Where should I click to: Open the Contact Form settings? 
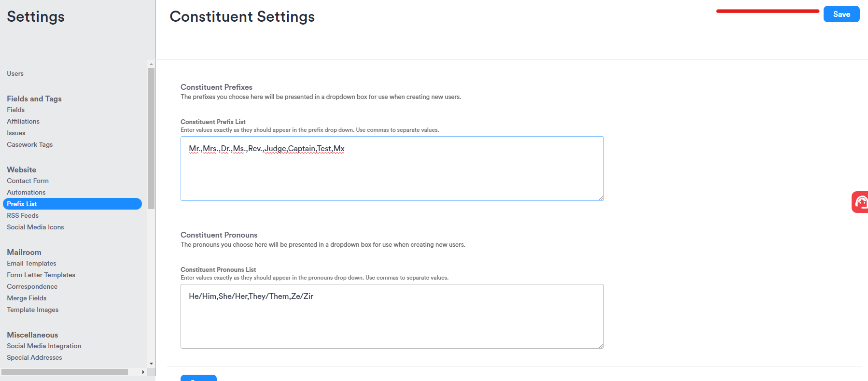click(x=28, y=181)
